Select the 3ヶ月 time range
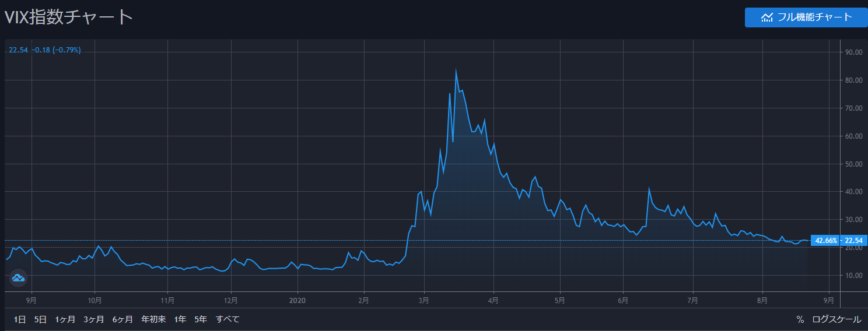Image resolution: width=868 pixels, height=331 pixels. [x=94, y=319]
